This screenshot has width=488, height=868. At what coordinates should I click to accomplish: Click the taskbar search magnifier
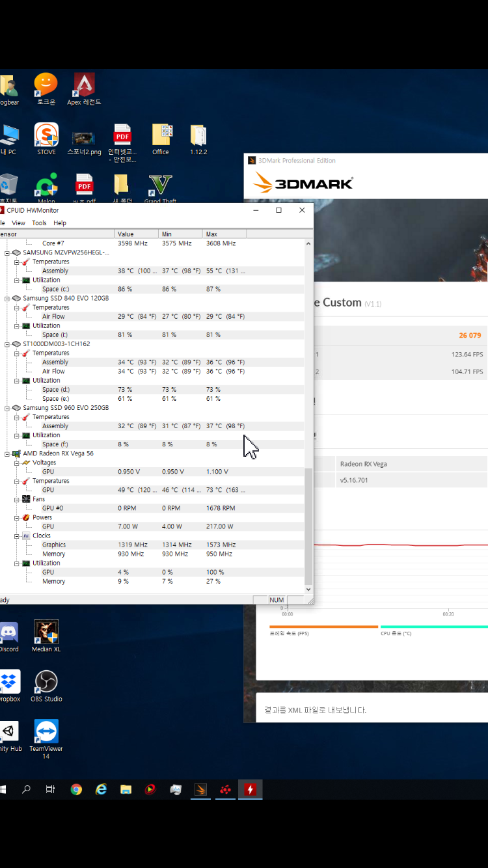point(27,789)
